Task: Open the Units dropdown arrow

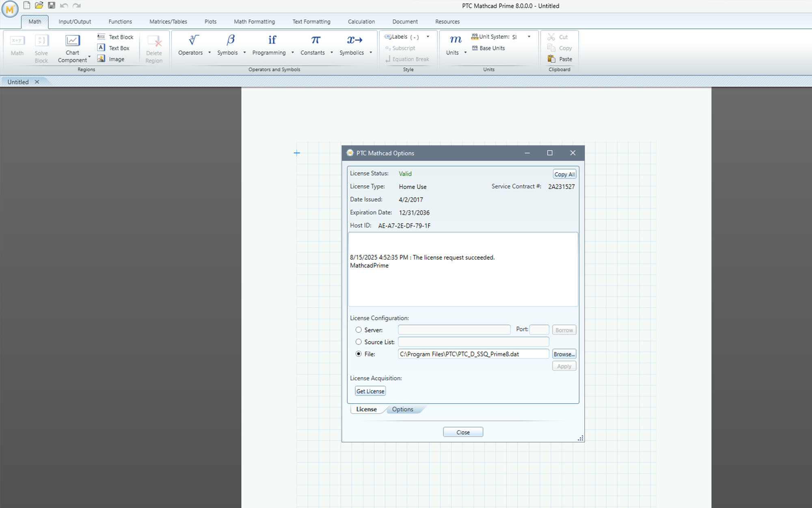Action: point(465,52)
